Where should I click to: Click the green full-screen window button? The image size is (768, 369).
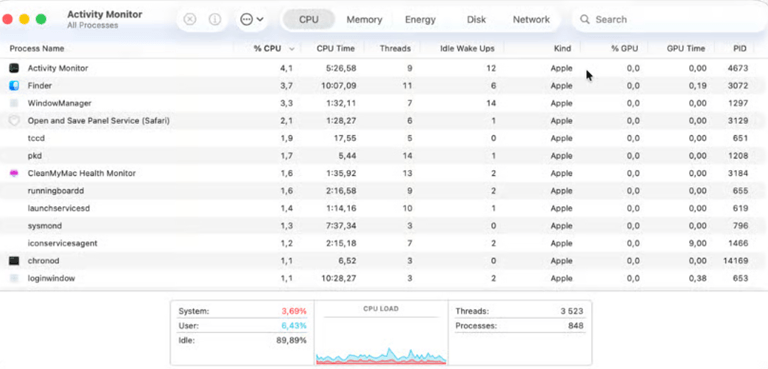pos(41,19)
